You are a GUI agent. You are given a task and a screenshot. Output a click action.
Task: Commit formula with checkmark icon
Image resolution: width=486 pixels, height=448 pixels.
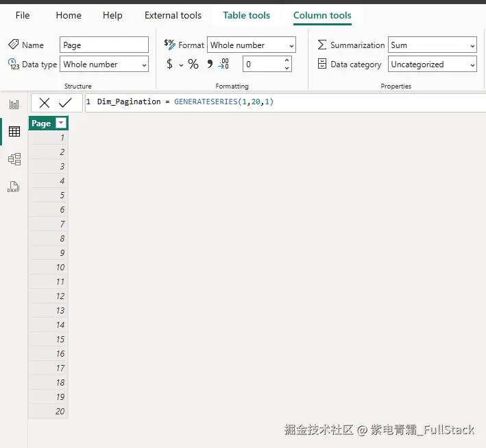(65, 103)
